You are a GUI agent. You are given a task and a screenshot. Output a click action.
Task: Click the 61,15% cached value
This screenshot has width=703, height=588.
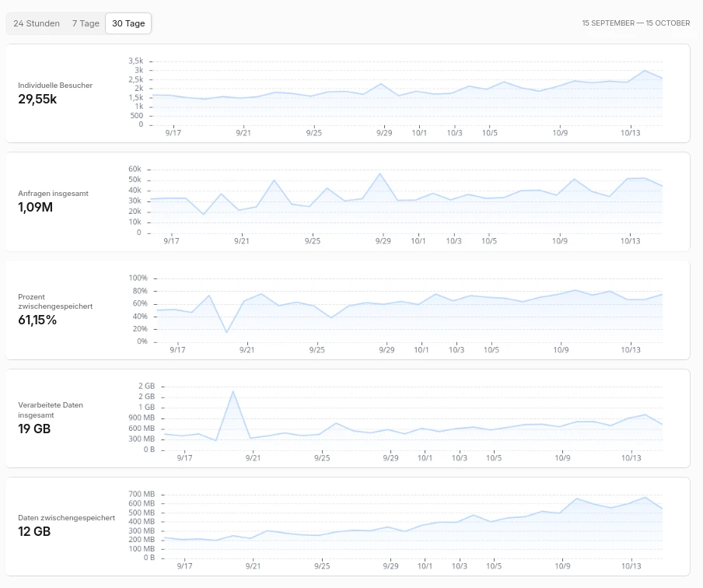(37, 320)
